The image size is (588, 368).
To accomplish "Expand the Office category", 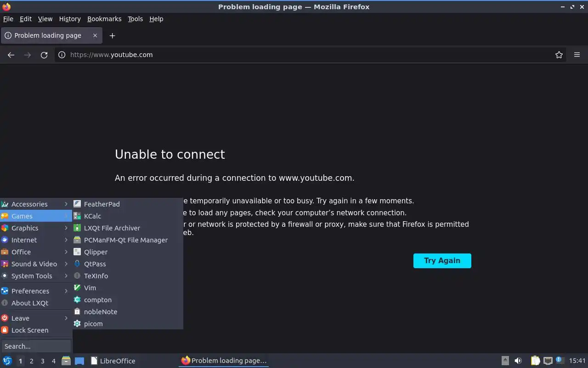I will [36, 252].
